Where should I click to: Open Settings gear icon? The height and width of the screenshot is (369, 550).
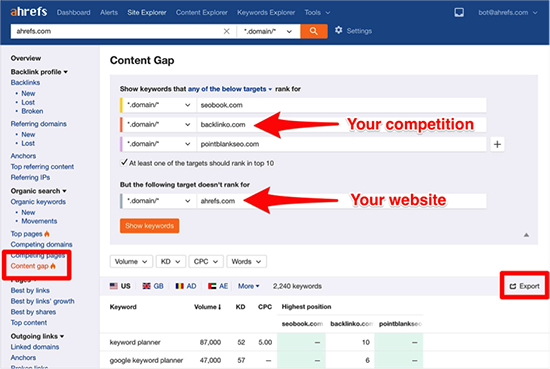pos(338,31)
